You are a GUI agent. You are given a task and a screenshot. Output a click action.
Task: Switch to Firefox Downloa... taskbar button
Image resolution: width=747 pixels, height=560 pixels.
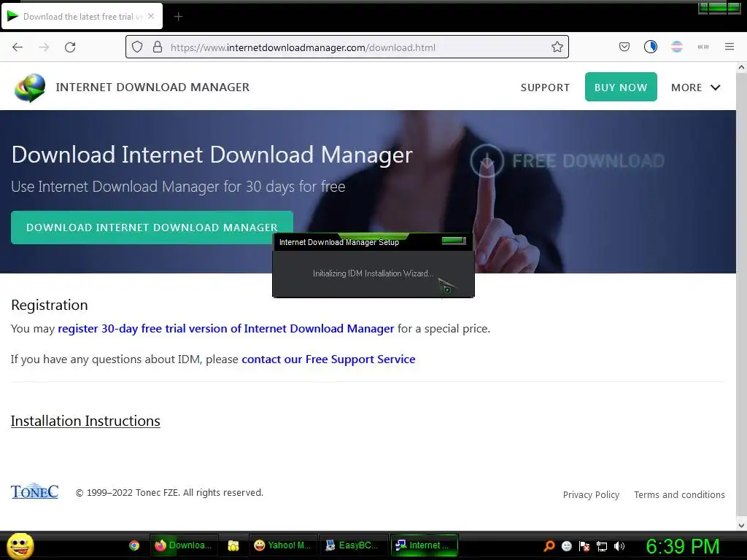(184, 545)
